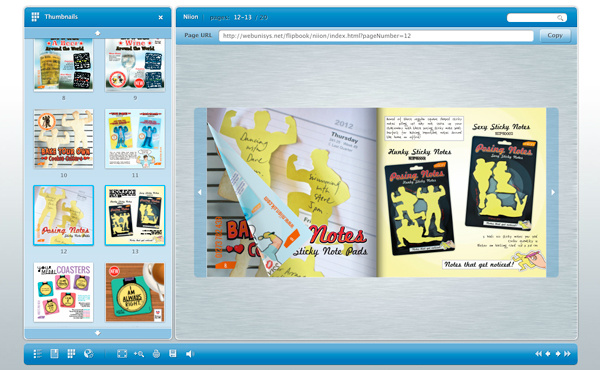Open page 11 thumbnail
This screenshot has height=370, width=600.
[x=135, y=139]
